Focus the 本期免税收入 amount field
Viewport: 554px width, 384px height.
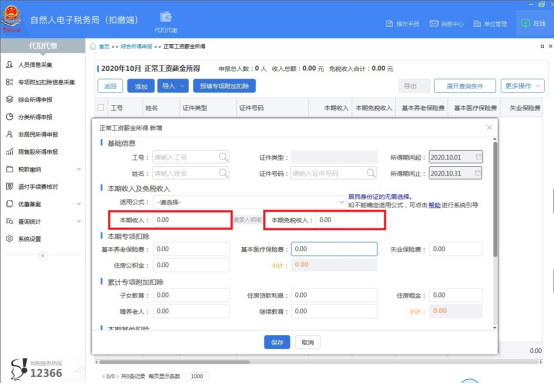click(346, 220)
